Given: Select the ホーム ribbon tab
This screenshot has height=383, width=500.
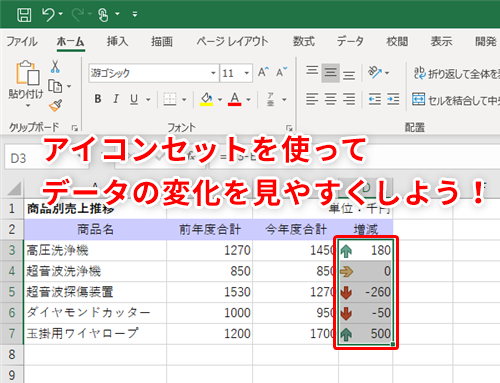Looking at the screenshot, I should tap(70, 42).
